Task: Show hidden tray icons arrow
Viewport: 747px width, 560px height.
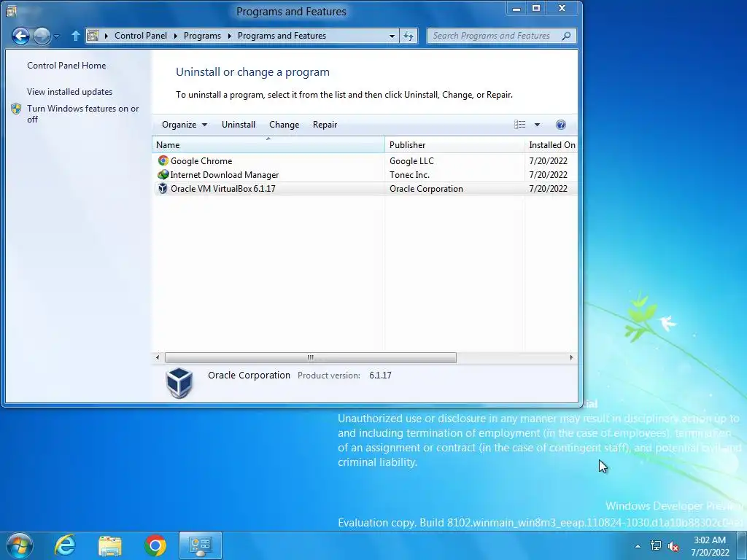Action: point(638,546)
